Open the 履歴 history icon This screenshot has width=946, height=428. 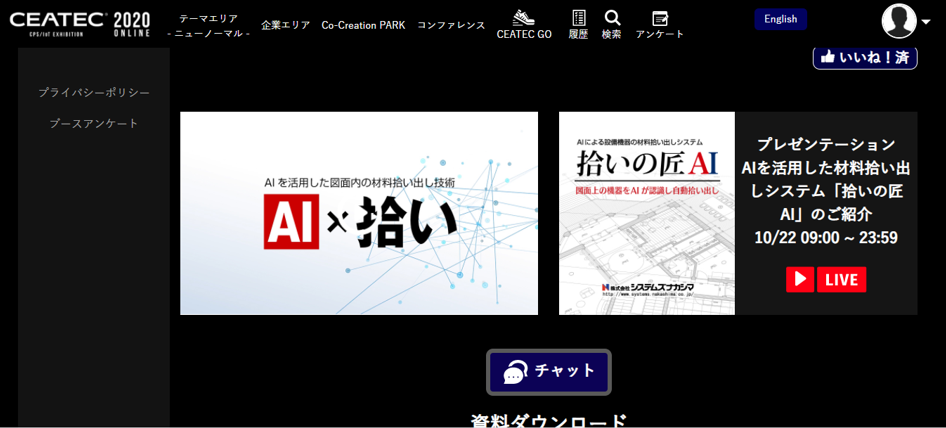[x=578, y=18]
